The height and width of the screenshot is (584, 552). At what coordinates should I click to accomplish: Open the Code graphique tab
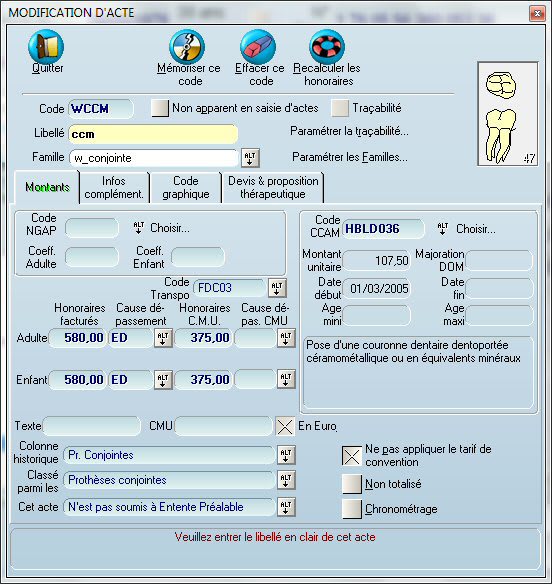pos(185,188)
